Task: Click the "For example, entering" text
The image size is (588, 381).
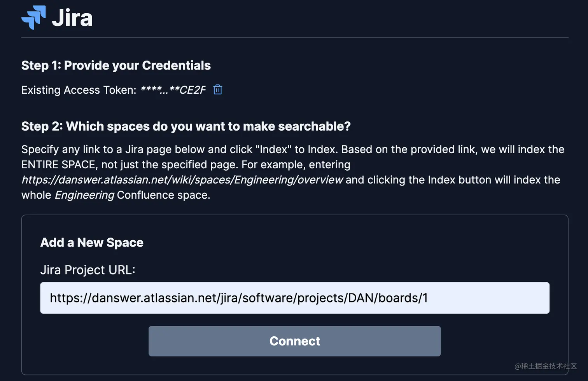Action: point(296,165)
